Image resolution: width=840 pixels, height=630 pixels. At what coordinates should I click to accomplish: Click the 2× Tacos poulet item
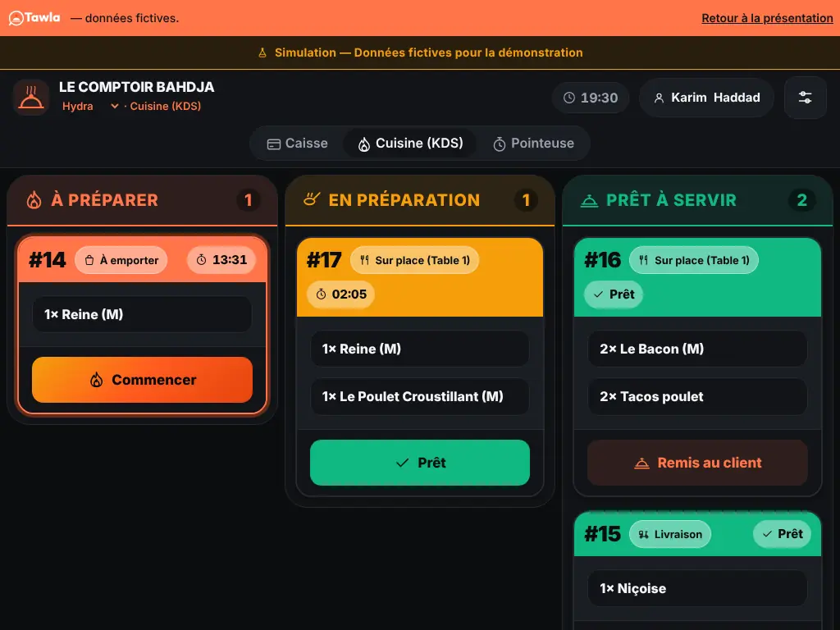(697, 396)
